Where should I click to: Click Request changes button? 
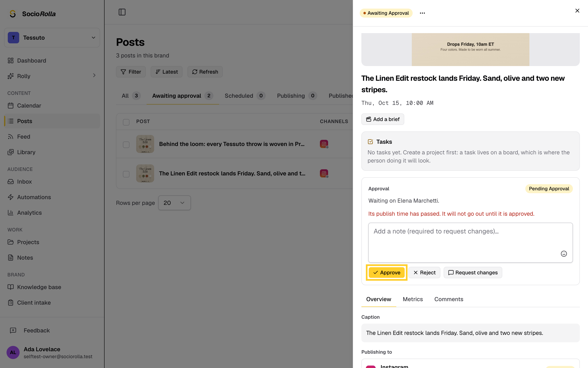pyautogui.click(x=473, y=273)
